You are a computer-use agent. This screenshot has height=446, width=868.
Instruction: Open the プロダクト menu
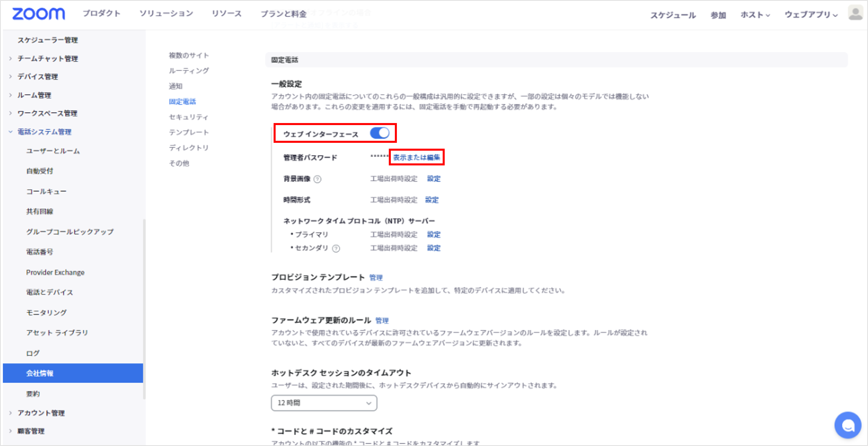point(102,14)
